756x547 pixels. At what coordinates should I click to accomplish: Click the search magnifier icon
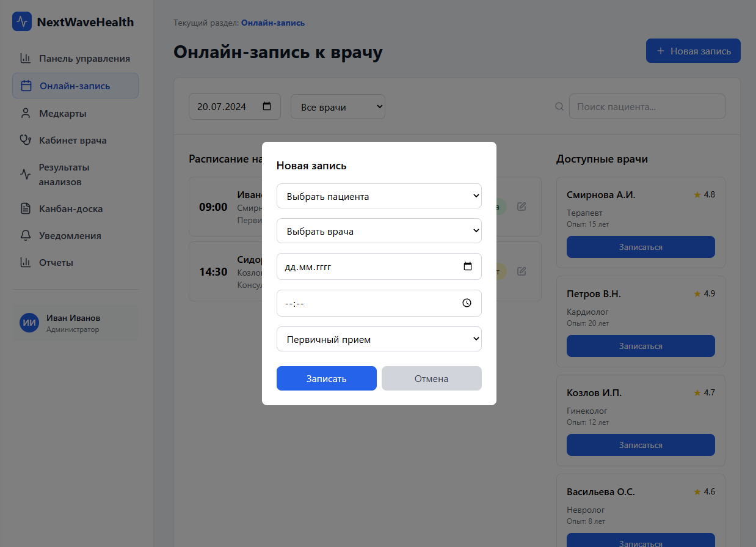click(x=559, y=106)
